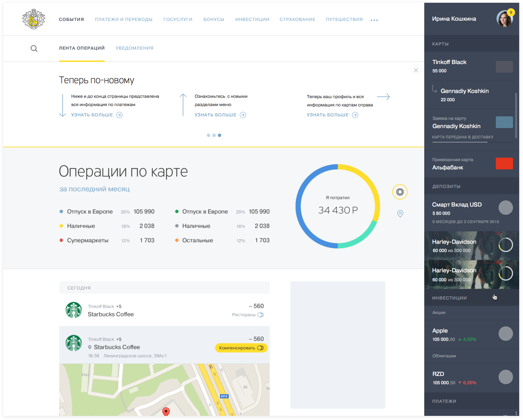The height and width of the screenshot is (420, 523).
Task: Open the 'за последний месяц' period selector
Action: 95,189
